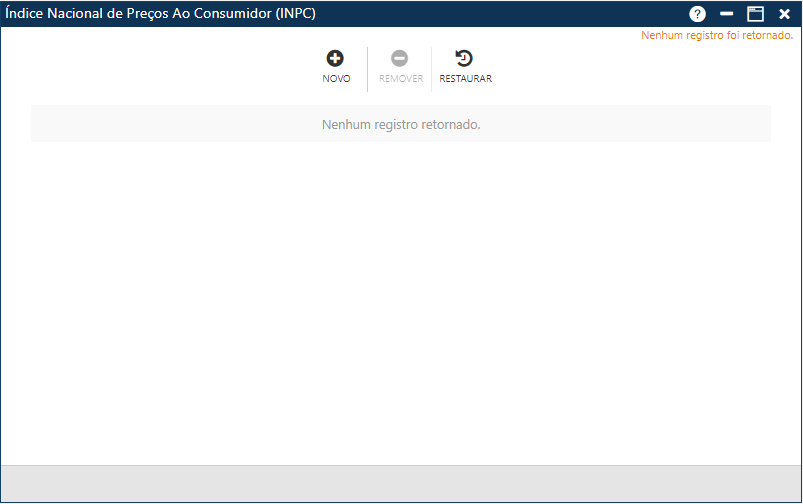Click the Novo plus icon
The height and width of the screenshot is (504, 803).
tap(336, 59)
